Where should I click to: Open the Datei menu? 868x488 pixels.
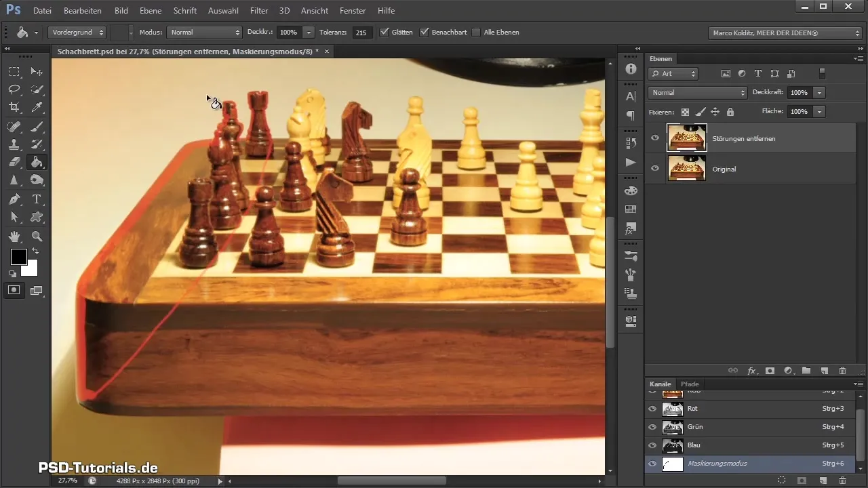click(42, 11)
